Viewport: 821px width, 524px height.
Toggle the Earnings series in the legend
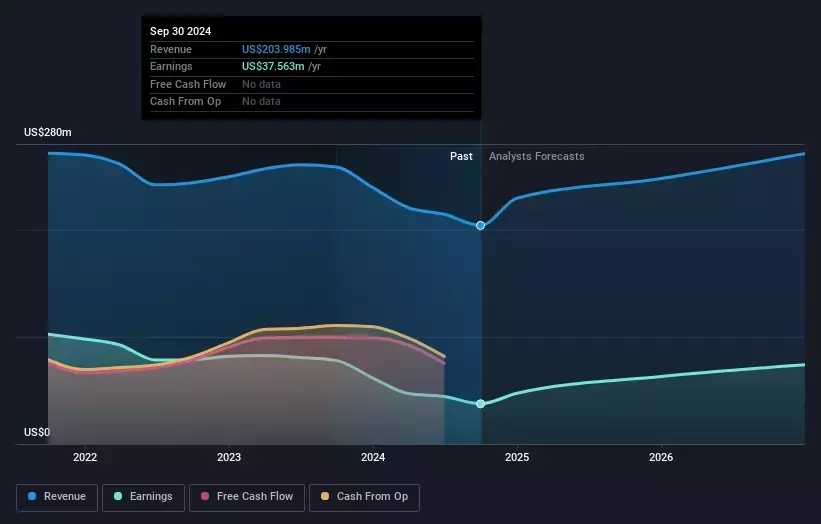[143, 496]
